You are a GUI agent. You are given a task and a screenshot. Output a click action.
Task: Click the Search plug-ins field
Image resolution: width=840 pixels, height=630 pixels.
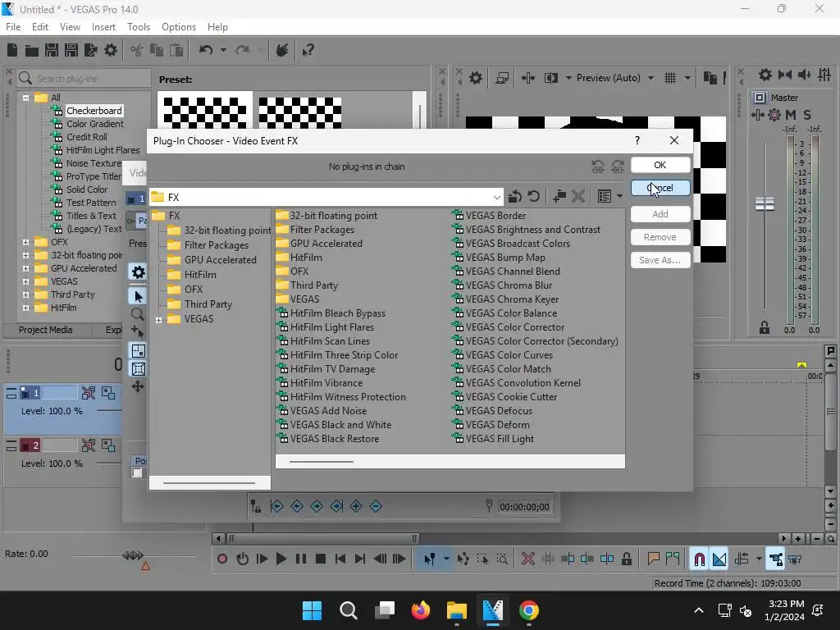click(85, 78)
